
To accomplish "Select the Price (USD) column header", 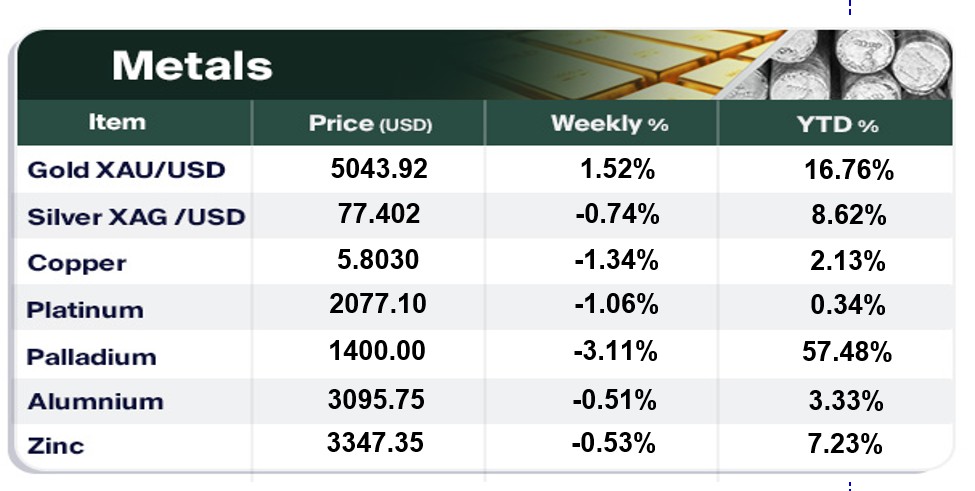I will tap(369, 124).
